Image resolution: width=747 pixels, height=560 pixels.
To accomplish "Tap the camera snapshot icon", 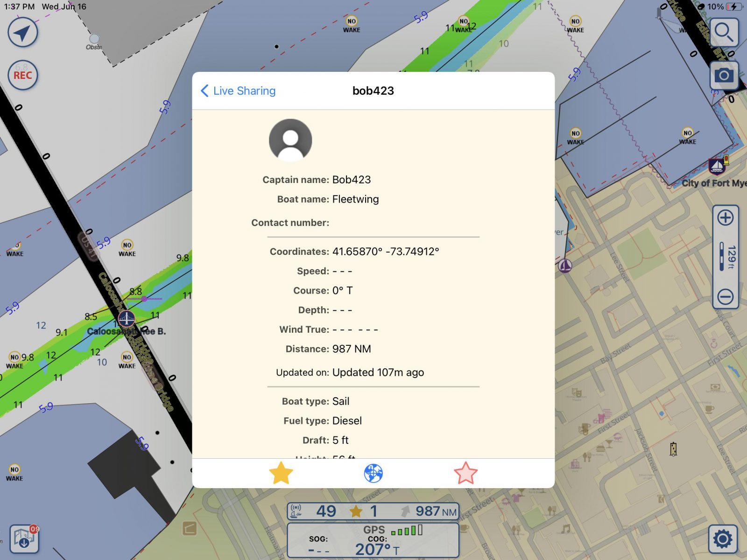I will (x=724, y=75).
